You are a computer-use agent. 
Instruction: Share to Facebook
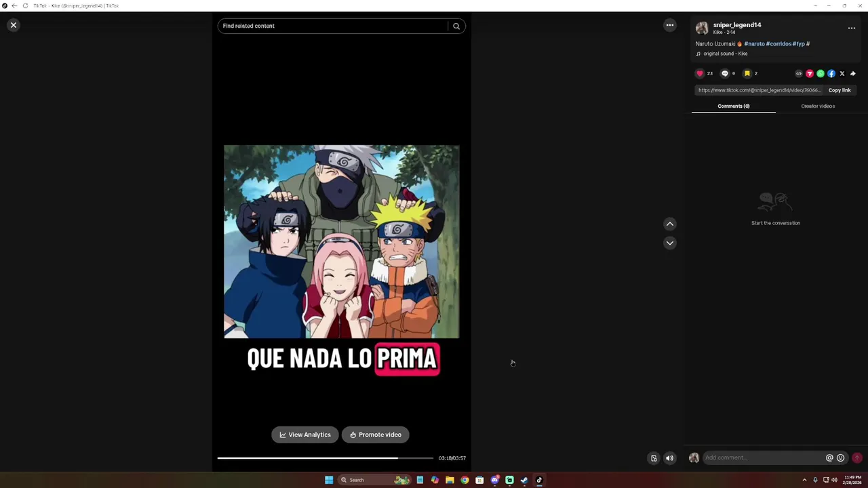point(831,73)
